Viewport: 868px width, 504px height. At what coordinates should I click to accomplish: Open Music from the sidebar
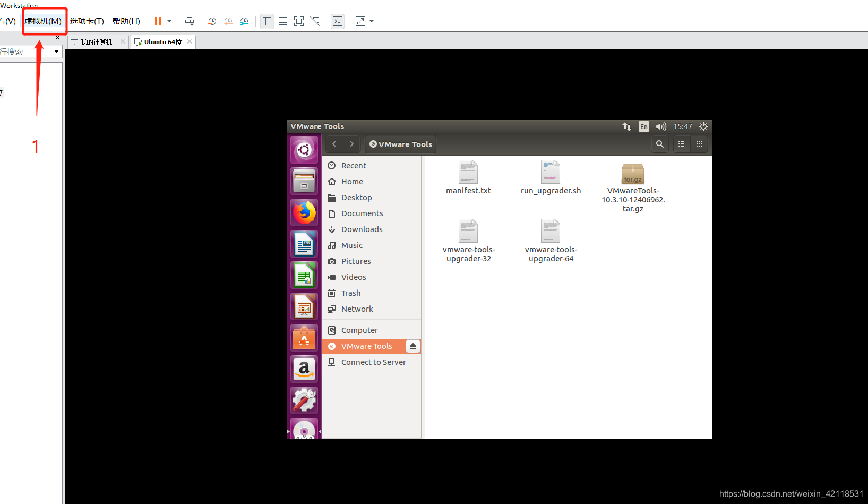click(372, 245)
